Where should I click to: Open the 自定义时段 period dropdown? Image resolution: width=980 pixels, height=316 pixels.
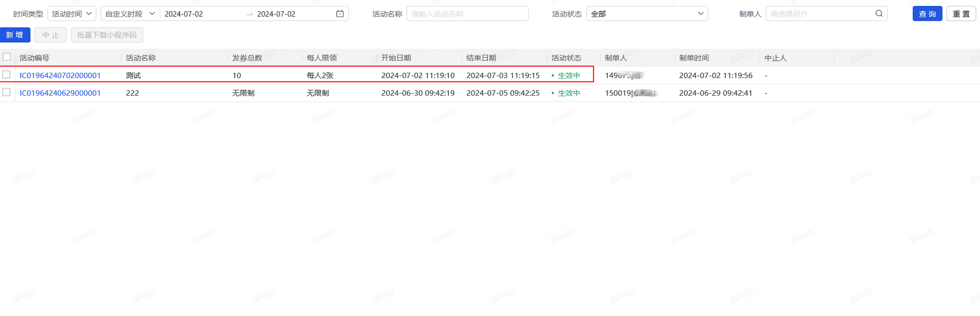click(130, 13)
